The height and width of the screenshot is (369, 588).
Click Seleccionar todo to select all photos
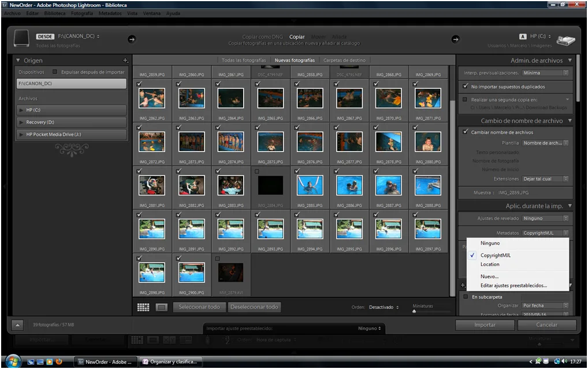pos(199,307)
